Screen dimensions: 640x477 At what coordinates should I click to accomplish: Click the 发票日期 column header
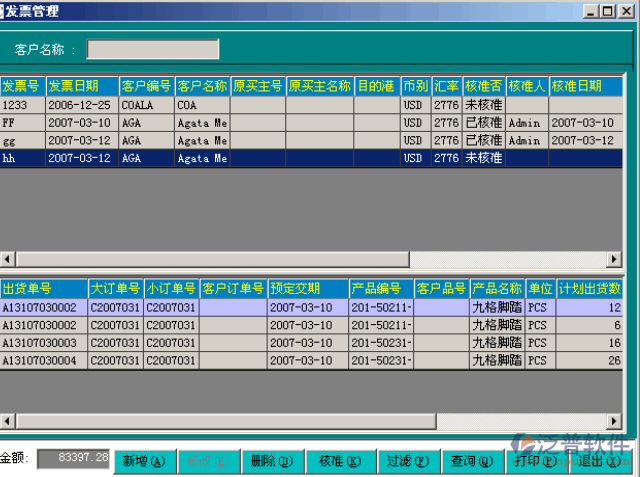[x=82, y=86]
